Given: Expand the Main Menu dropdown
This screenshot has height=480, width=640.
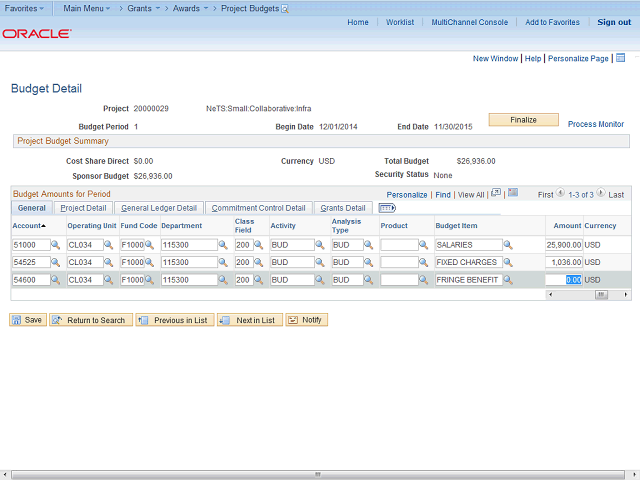Looking at the screenshot, I should (x=87, y=8).
